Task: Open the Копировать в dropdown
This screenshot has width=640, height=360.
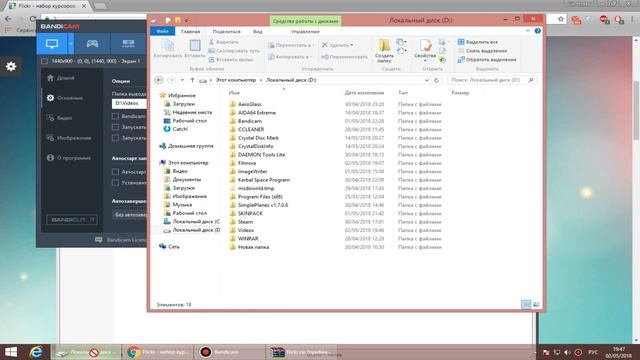Action: click(291, 57)
